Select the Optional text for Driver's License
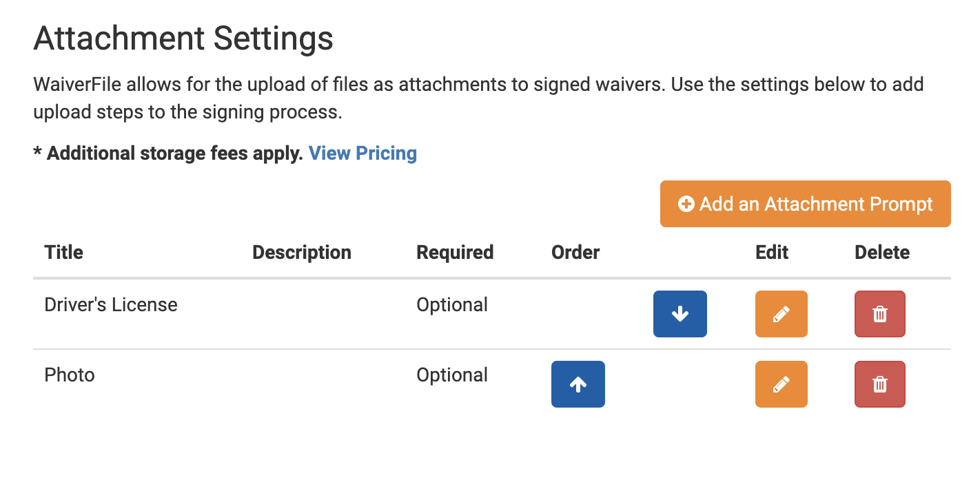Viewport: 980px width, 493px height. [x=452, y=304]
